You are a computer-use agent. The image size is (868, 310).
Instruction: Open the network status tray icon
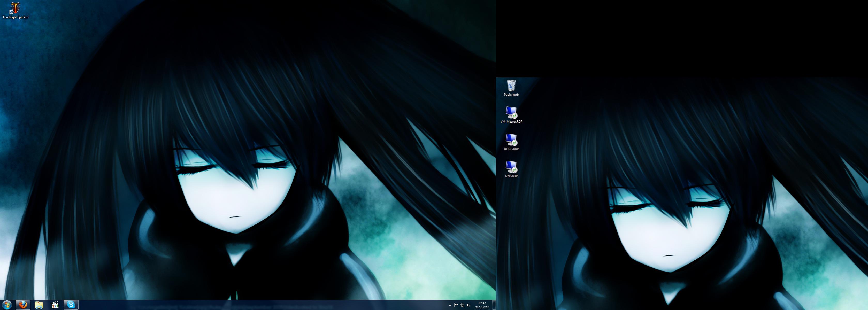coord(462,305)
